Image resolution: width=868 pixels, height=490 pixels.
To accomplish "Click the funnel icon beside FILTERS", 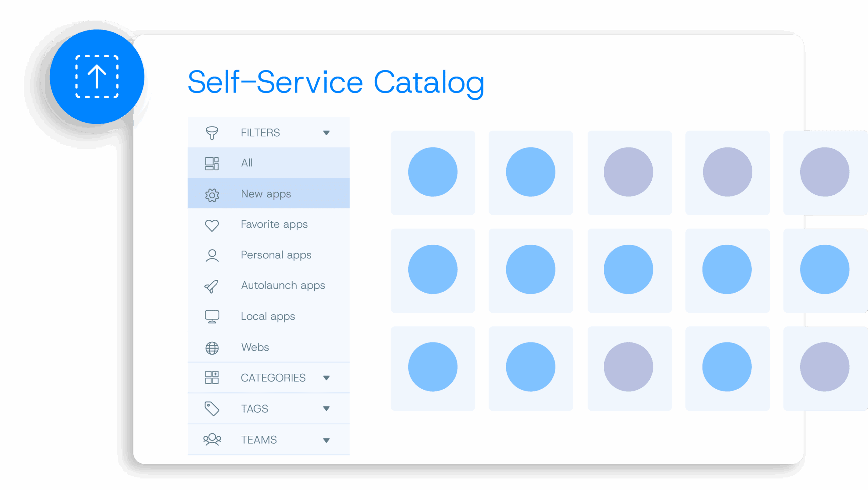I will click(x=212, y=133).
